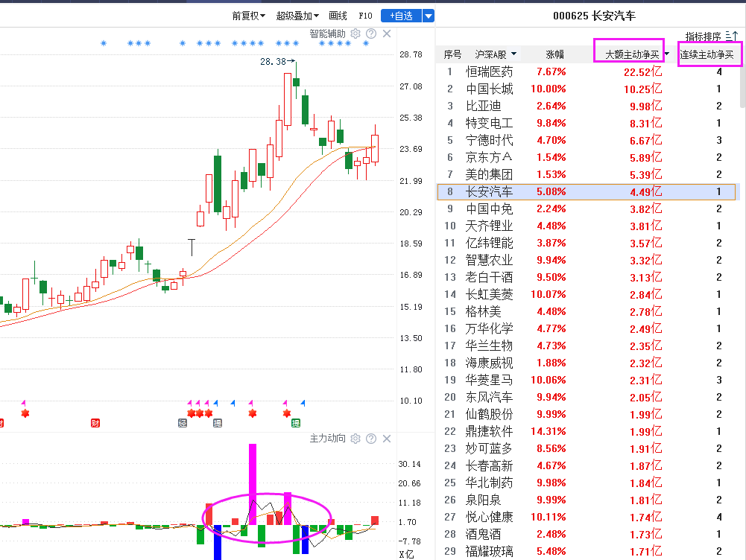The width and height of the screenshot is (746, 560).
Task: Select the highlighted 长安汽车 row
Action: point(586,191)
